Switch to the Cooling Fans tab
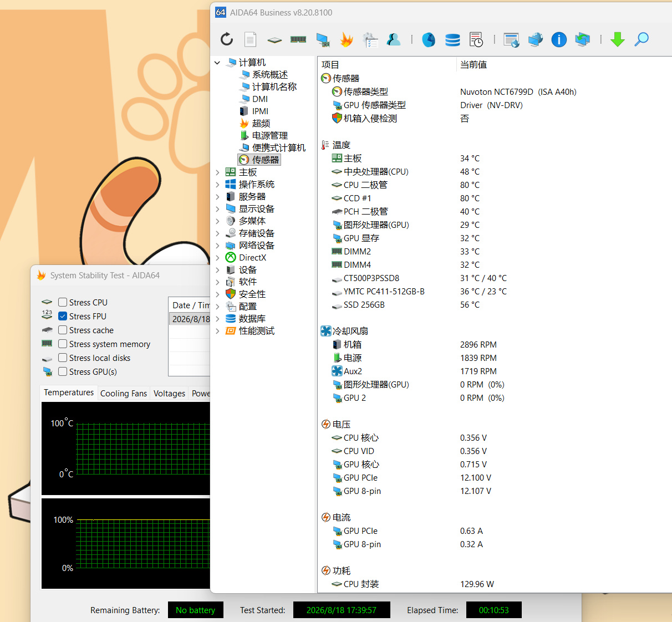Screen dimensions: 672x622 pos(124,393)
